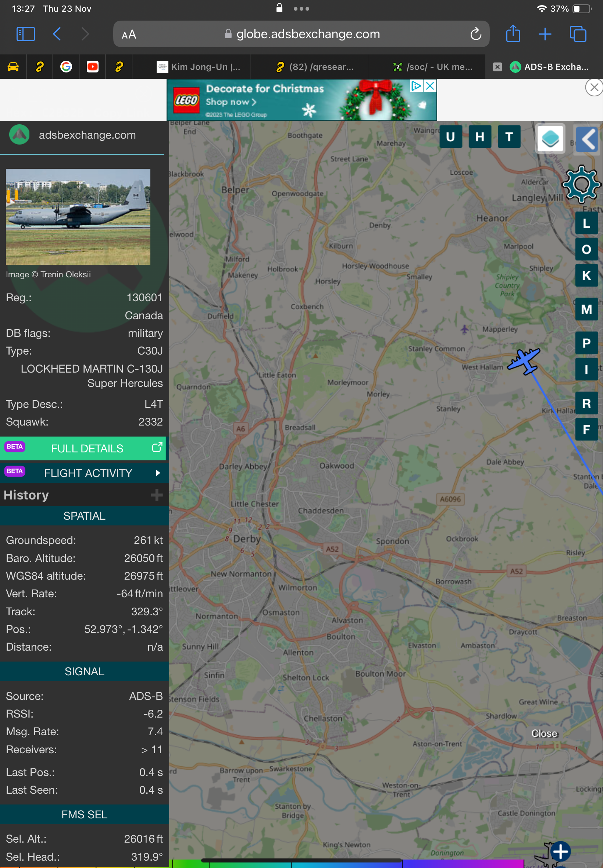Click the Close label on map
This screenshot has width=603, height=868.
click(544, 733)
